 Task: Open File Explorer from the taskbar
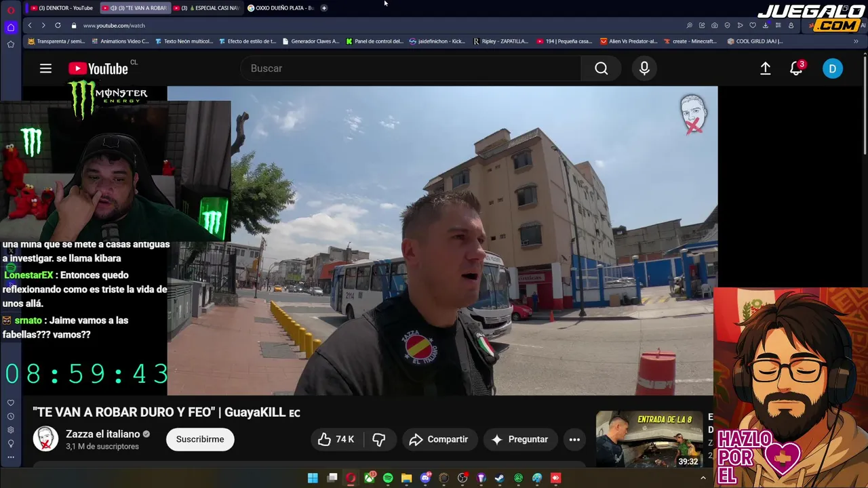click(407, 478)
